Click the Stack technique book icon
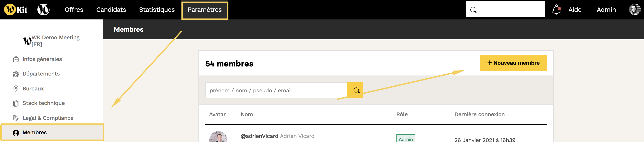 click(x=16, y=103)
